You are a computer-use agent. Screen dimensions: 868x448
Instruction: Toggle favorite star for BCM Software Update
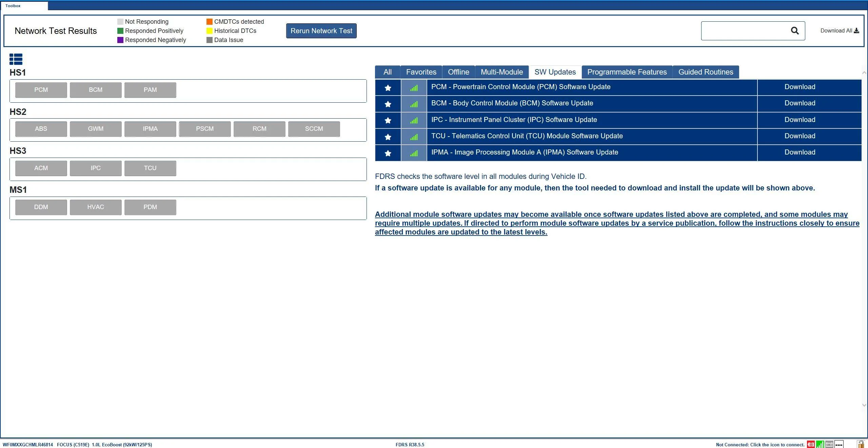(x=388, y=104)
